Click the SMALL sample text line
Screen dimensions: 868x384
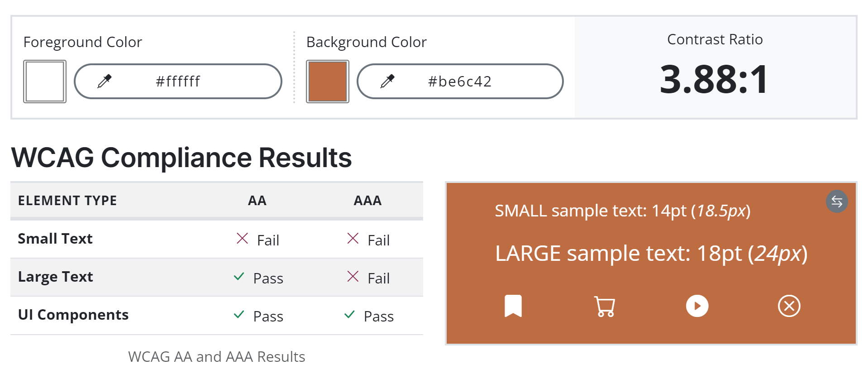(x=623, y=211)
